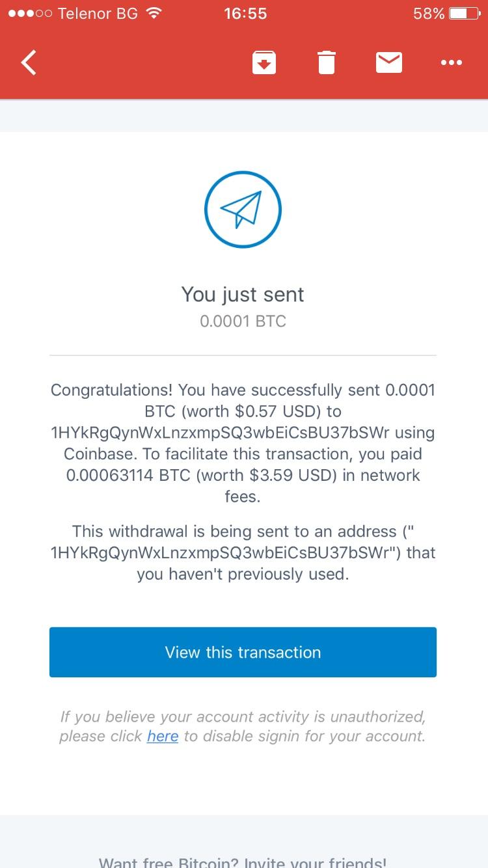The image size is (488, 868).
Task: Mark email as unread with envelope icon
Action: (389, 62)
